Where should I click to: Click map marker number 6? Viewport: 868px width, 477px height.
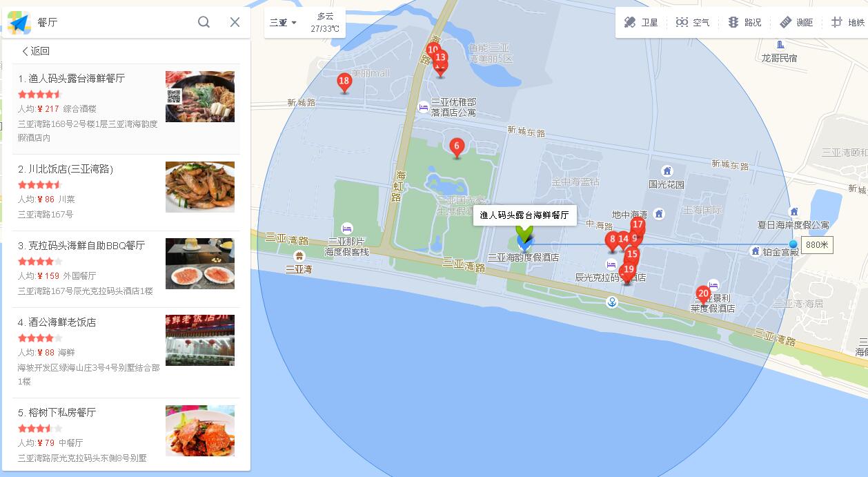coord(456,148)
